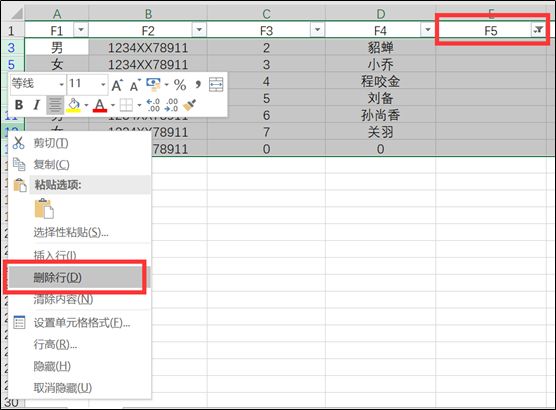
Task: Open the 等线 font name dropdown
Action: tap(61, 84)
